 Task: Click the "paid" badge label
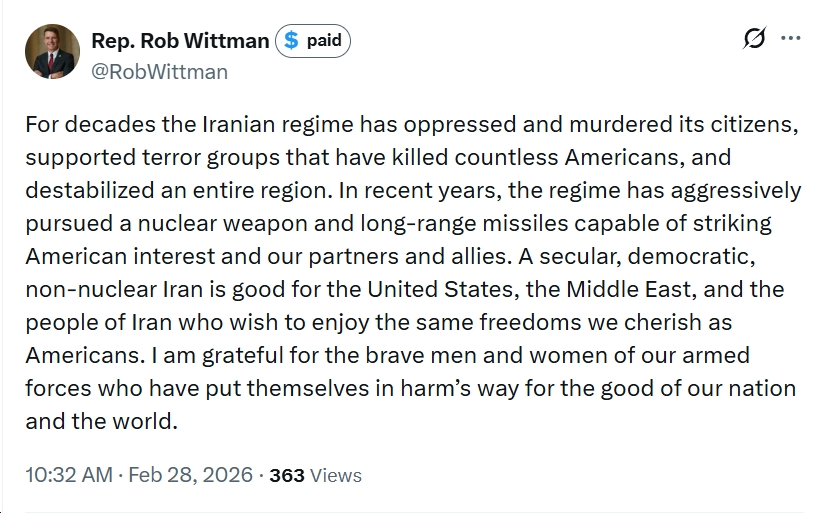pos(324,41)
